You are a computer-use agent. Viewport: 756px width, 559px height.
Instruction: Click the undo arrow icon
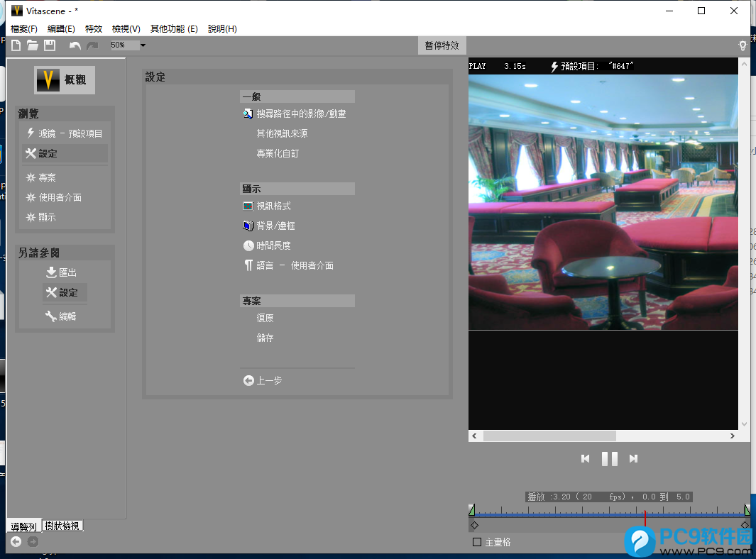click(x=75, y=45)
